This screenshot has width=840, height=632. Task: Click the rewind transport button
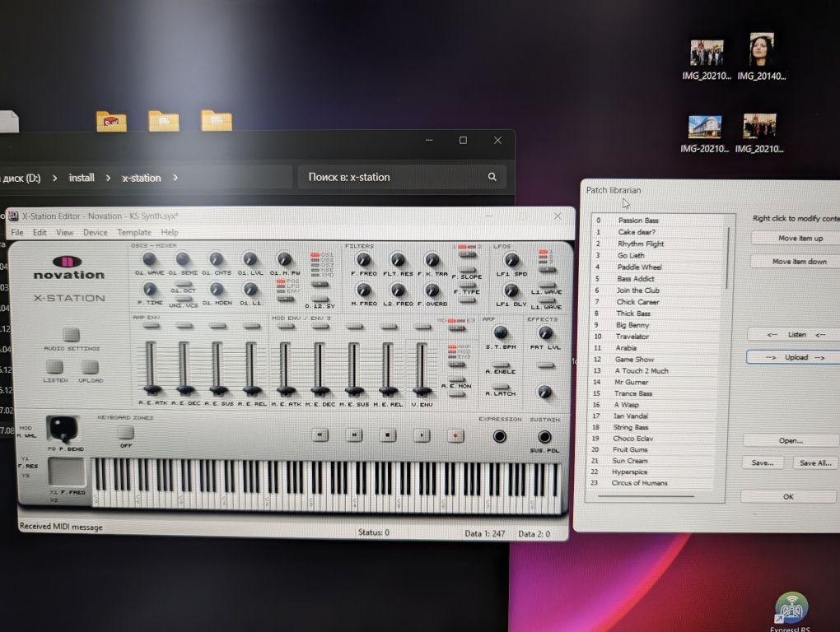click(320, 435)
